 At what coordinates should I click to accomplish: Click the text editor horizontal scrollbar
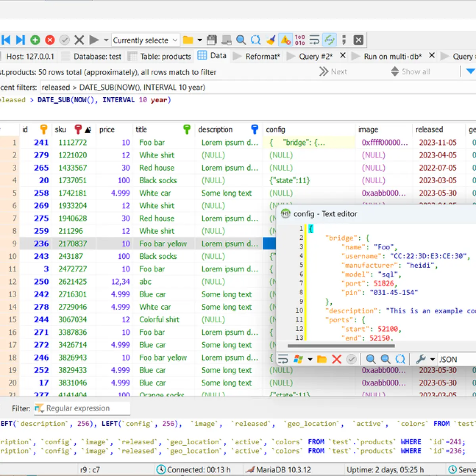tap(341, 346)
